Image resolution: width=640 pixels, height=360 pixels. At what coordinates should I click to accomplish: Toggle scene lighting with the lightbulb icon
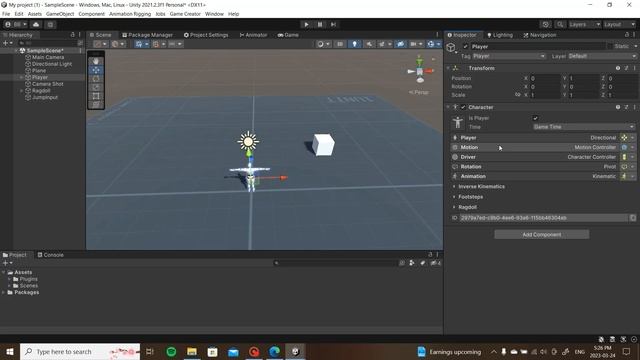coord(354,44)
